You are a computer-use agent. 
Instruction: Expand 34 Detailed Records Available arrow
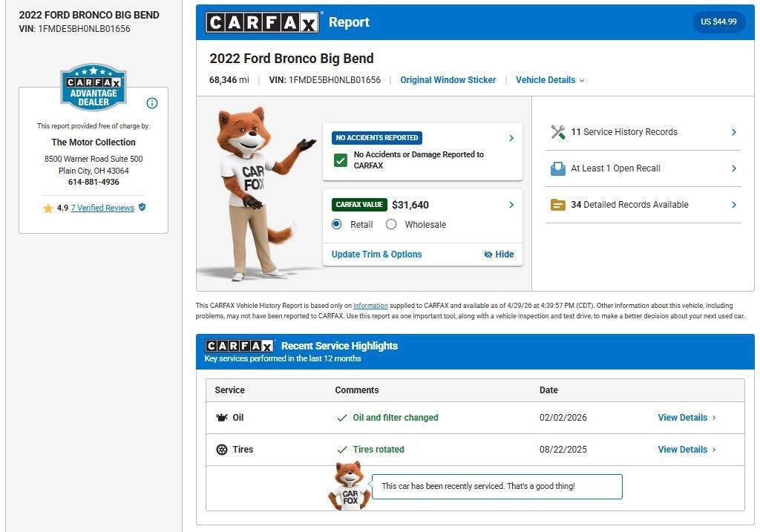(734, 205)
